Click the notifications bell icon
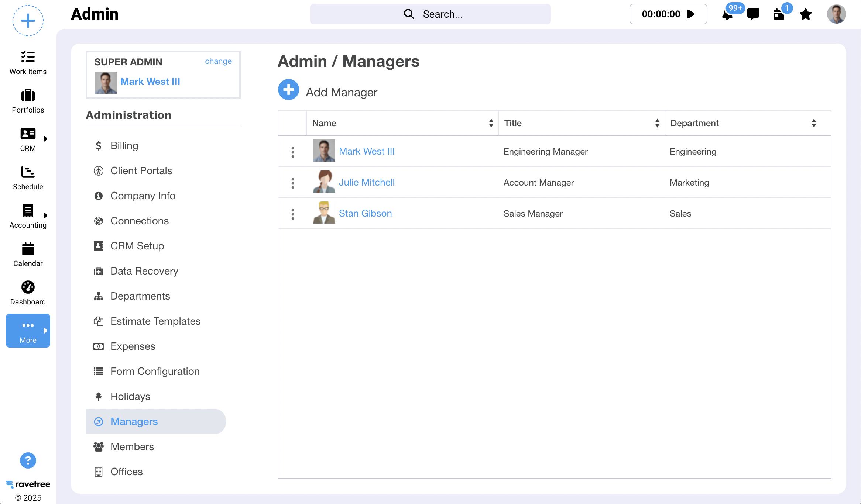This screenshot has height=504, width=861. [727, 15]
